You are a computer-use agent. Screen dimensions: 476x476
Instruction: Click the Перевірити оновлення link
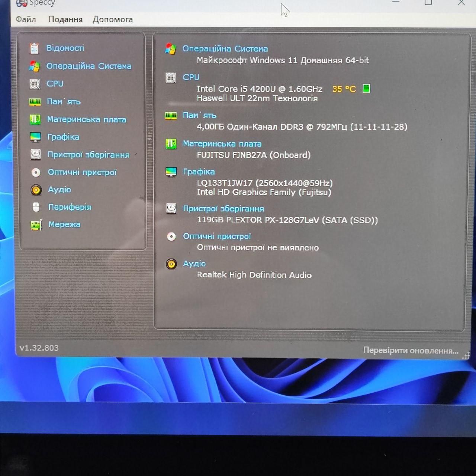411,350
